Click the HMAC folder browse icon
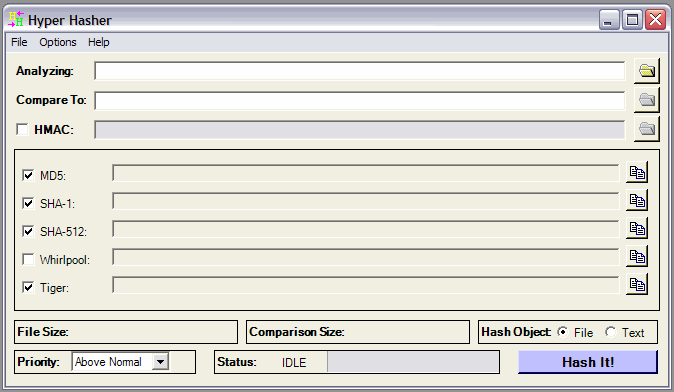 (646, 129)
